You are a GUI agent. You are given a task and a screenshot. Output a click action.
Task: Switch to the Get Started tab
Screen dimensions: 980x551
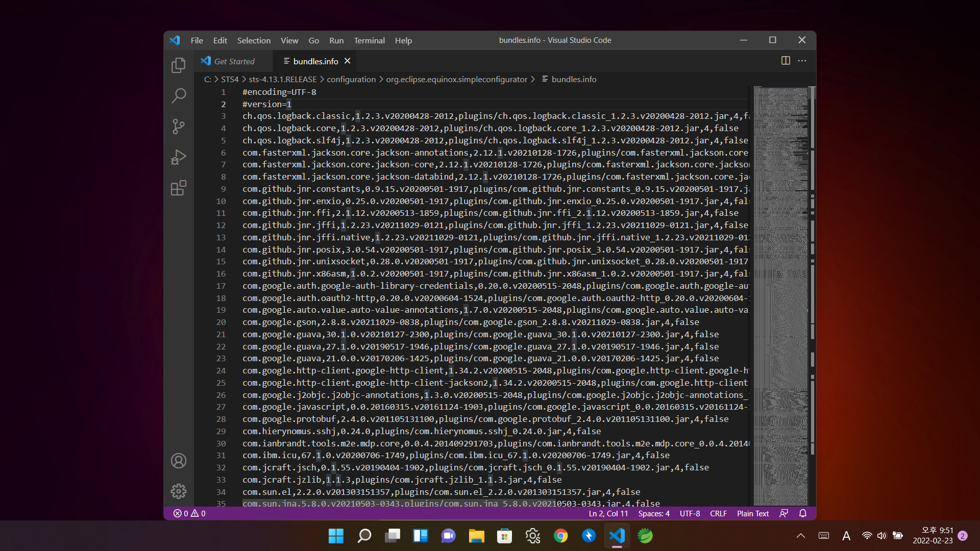click(234, 61)
